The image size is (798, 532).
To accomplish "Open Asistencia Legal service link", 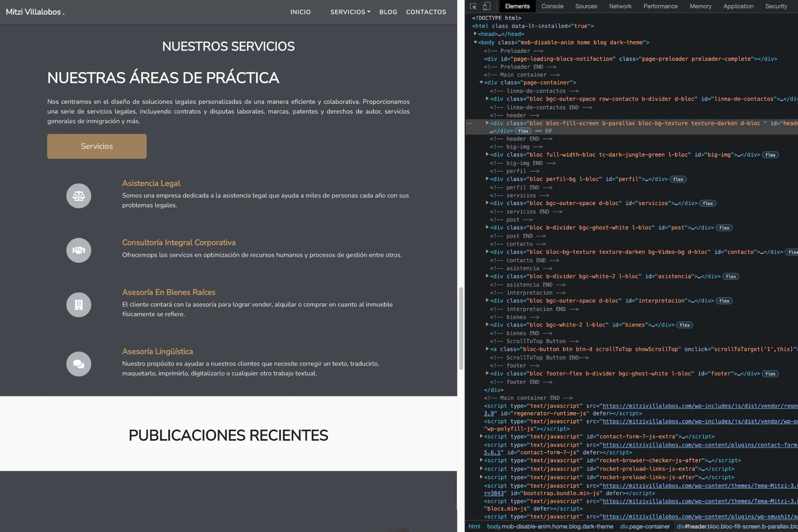I will pos(151,183).
